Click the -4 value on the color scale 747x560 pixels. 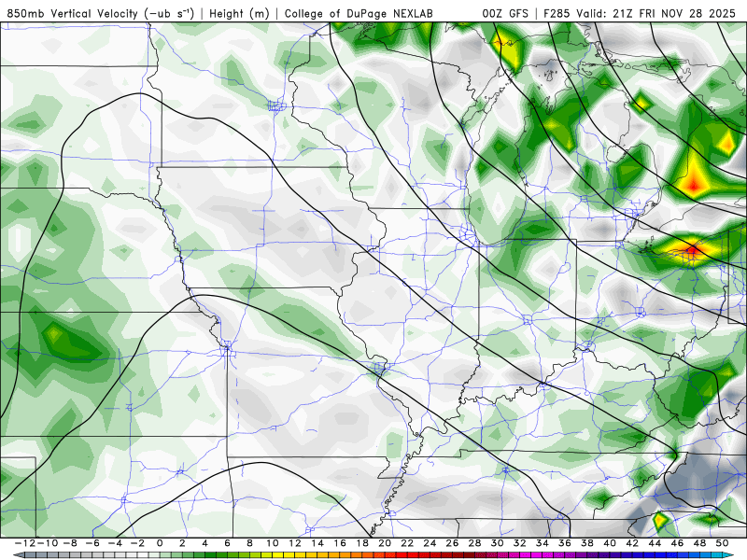[114, 543]
